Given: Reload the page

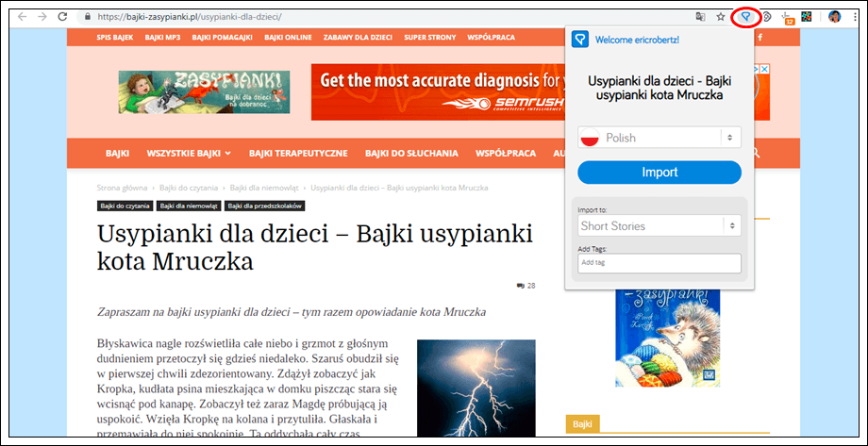Looking at the screenshot, I should click(x=62, y=17).
